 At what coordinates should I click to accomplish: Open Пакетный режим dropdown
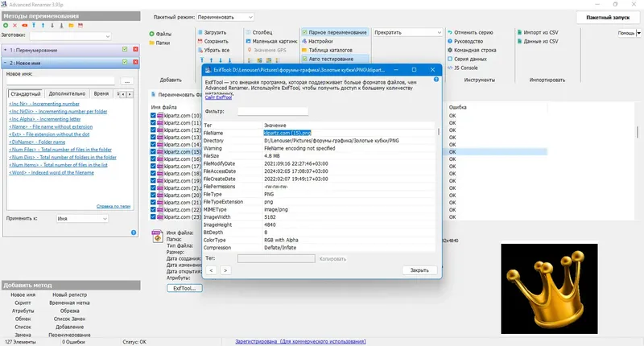[x=225, y=17]
